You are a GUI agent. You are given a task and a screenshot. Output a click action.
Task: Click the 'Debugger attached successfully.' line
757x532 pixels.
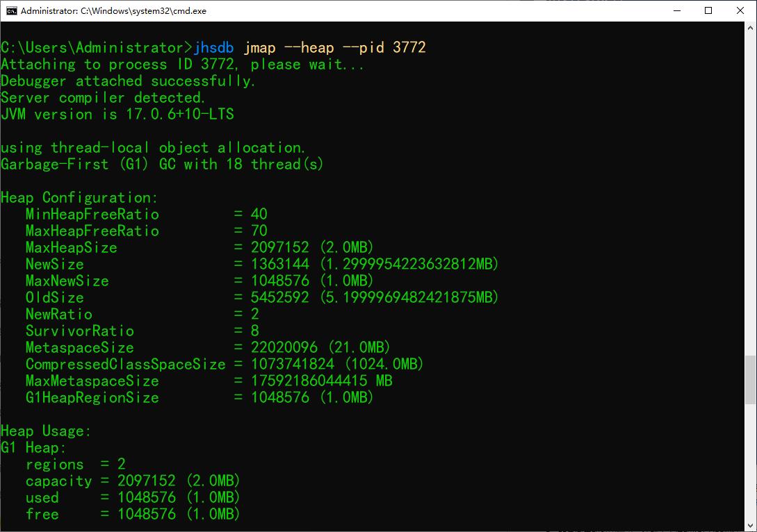coord(128,81)
